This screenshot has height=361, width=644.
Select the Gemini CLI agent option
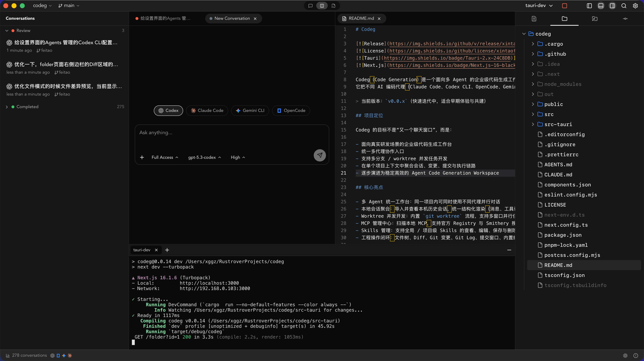[x=250, y=110]
